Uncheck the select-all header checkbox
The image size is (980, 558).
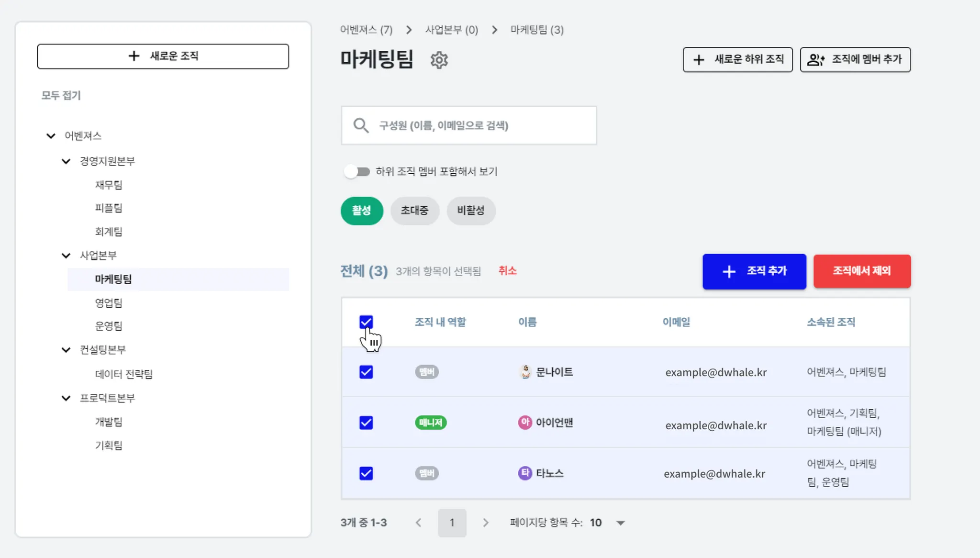[x=366, y=322]
